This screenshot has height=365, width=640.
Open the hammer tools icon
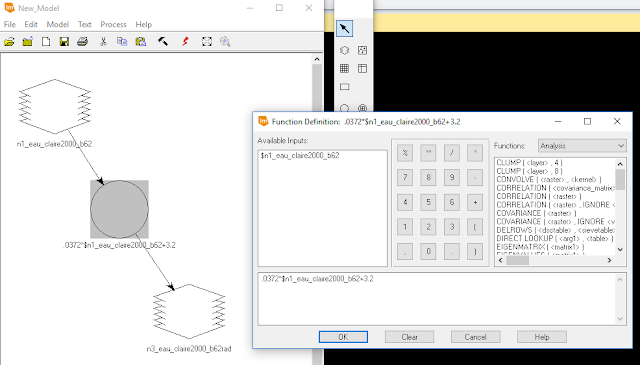point(163,42)
